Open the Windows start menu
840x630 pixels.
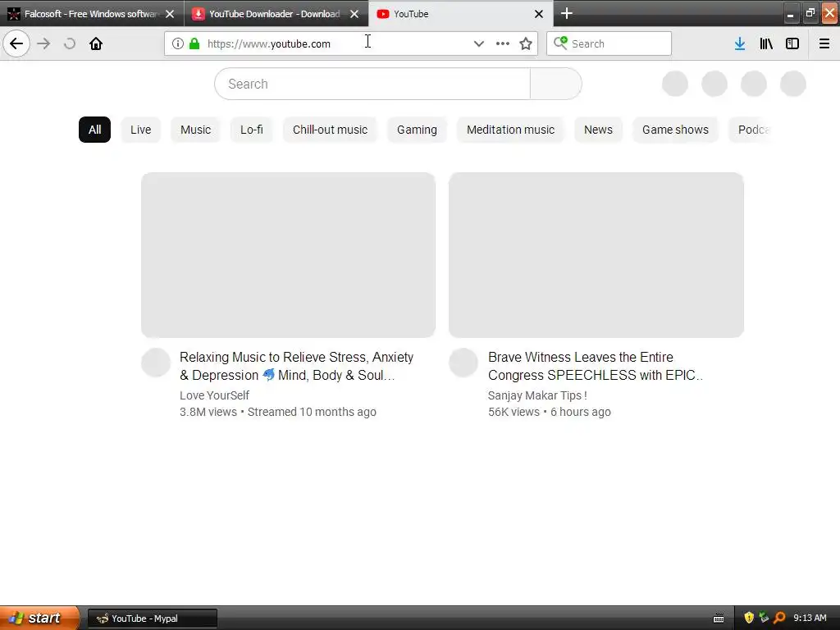click(x=39, y=618)
